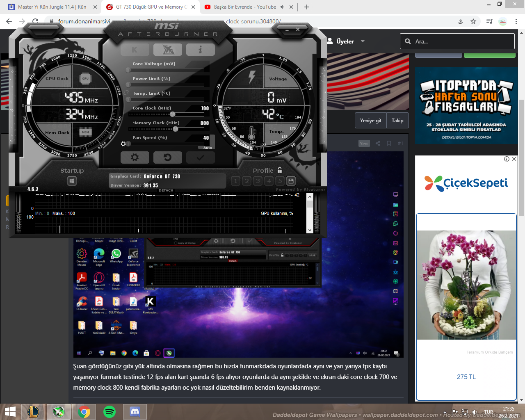Open the OC Scanner in Afterburner

click(168, 50)
